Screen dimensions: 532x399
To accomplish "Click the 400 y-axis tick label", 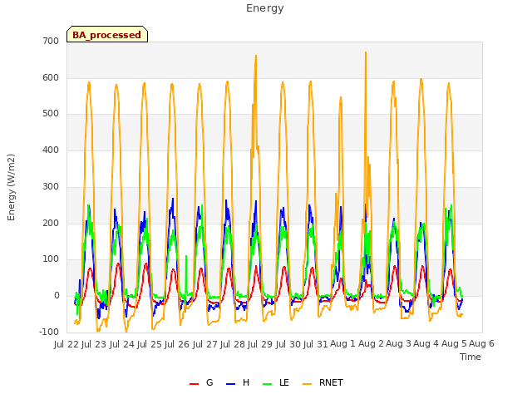I will coord(51,150).
